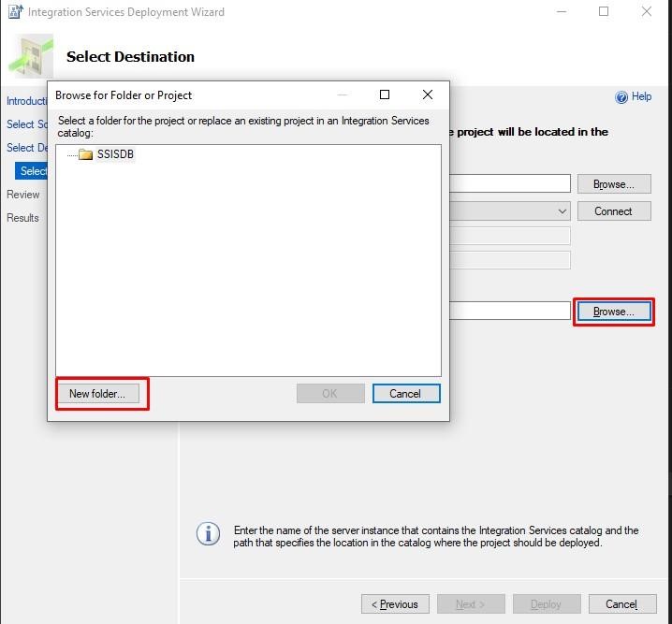Minimize the Browse for Folder or Project dialog
This screenshot has width=672, height=624.
point(343,94)
